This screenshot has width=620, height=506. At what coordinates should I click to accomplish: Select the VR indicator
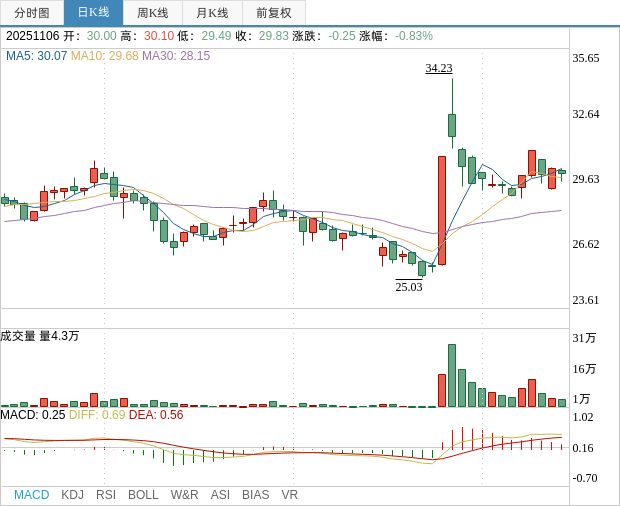pos(289,495)
